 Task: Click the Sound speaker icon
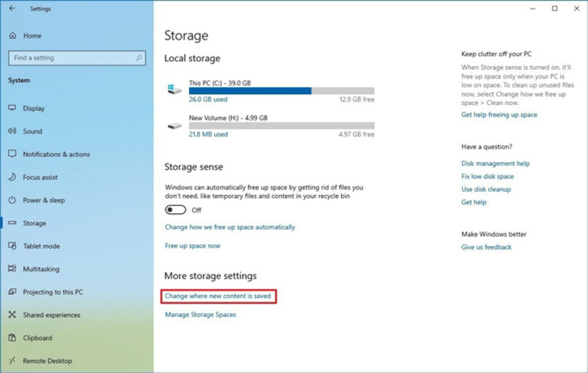12,131
